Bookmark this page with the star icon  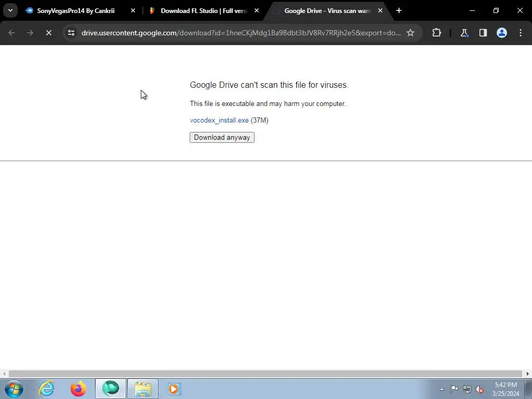(x=410, y=33)
